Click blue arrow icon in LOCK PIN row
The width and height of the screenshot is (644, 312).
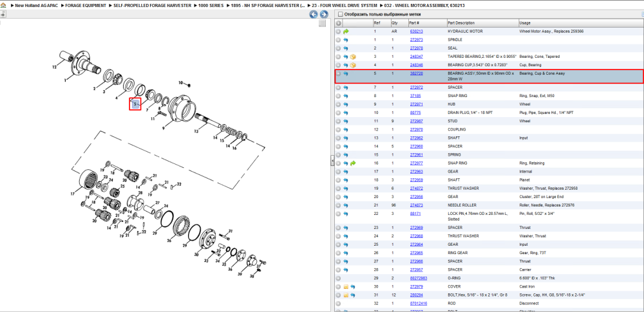[x=346, y=214]
